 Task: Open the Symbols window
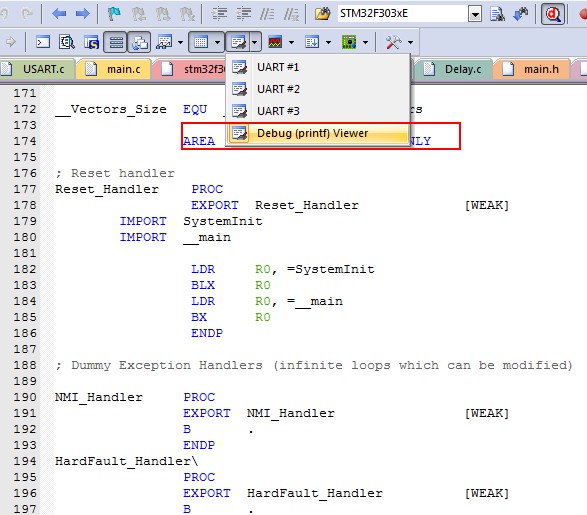[91, 42]
